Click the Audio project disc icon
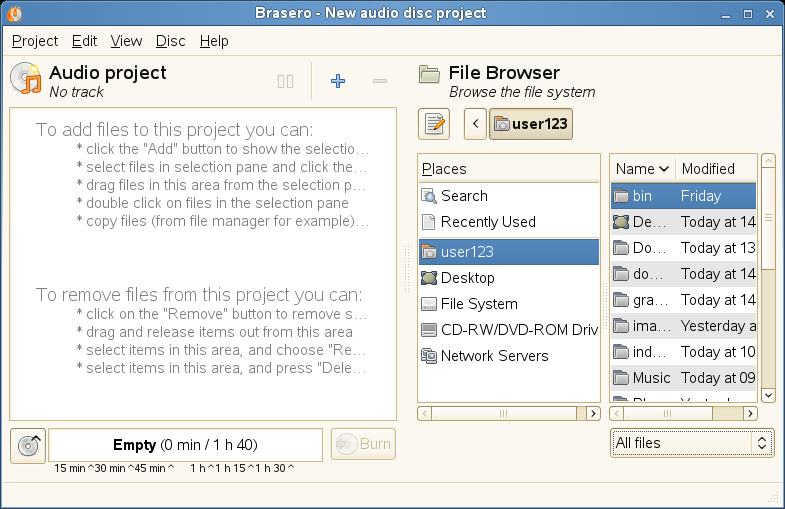This screenshot has height=509, width=785. click(26, 79)
